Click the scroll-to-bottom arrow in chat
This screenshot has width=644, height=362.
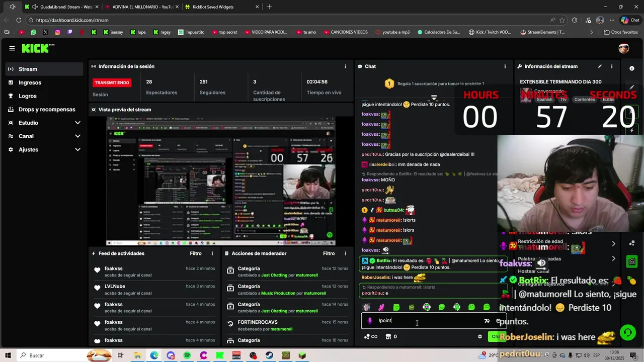click(x=434, y=98)
